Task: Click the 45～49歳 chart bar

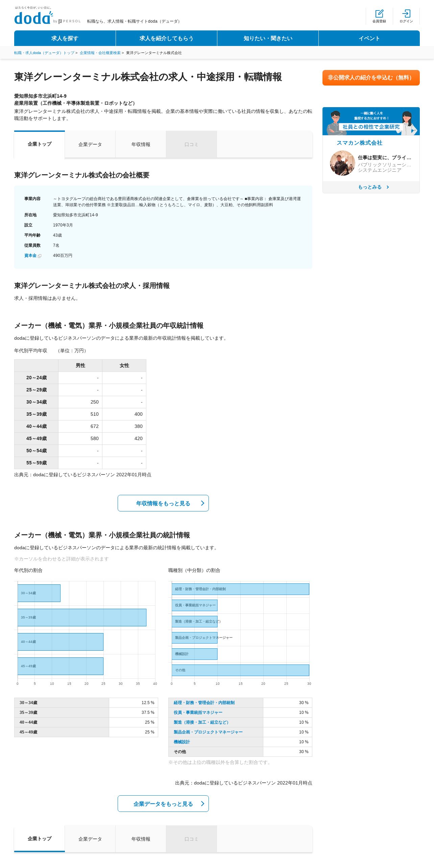Action: click(61, 666)
